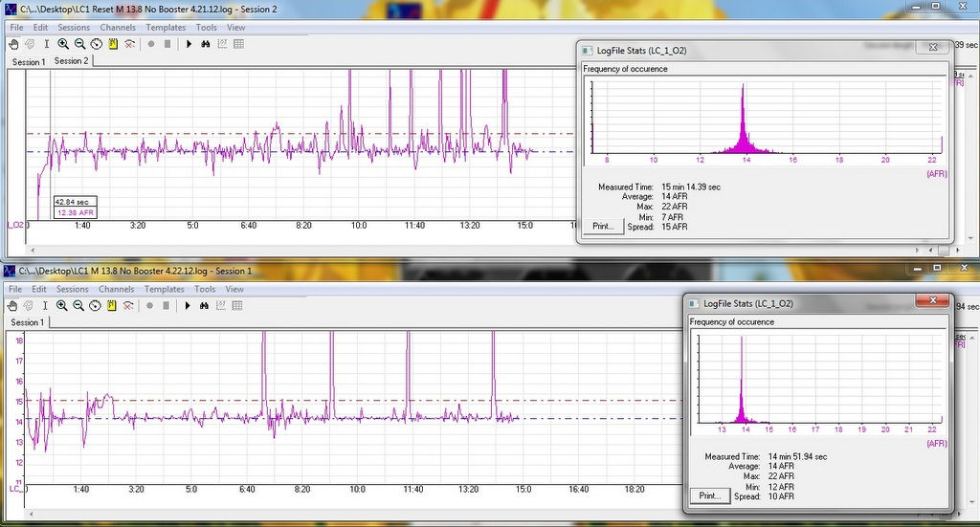Viewport: 980px width, 527px height.
Task: Click the binoculars find icon in top toolbar
Action: (205, 44)
